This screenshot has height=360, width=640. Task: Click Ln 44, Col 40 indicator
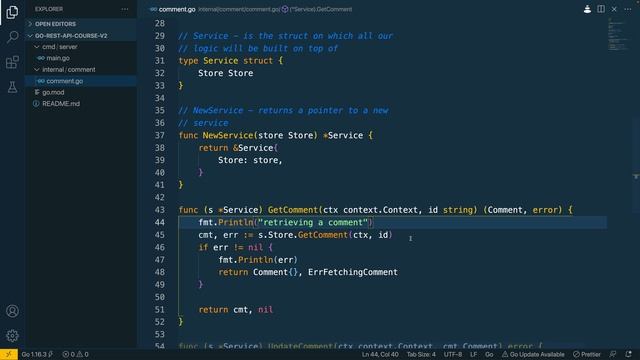click(x=380, y=354)
